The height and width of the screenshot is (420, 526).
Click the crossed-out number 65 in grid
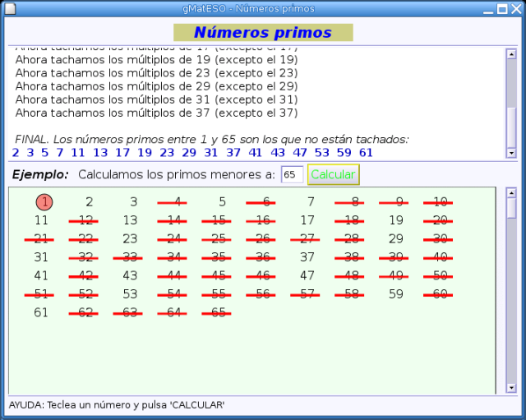tap(219, 312)
